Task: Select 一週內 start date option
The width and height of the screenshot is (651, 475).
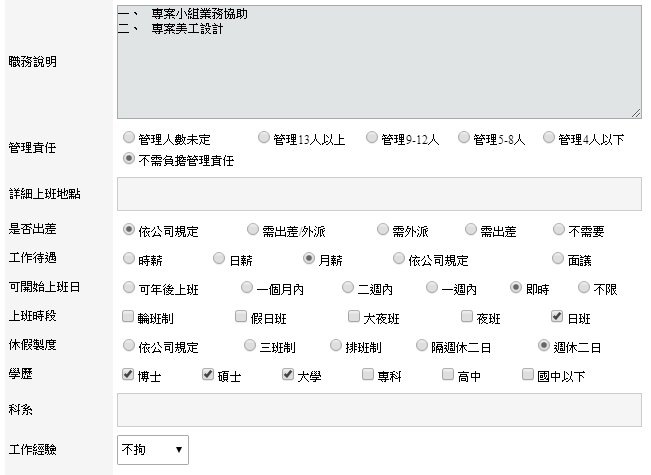Action: coord(432,288)
